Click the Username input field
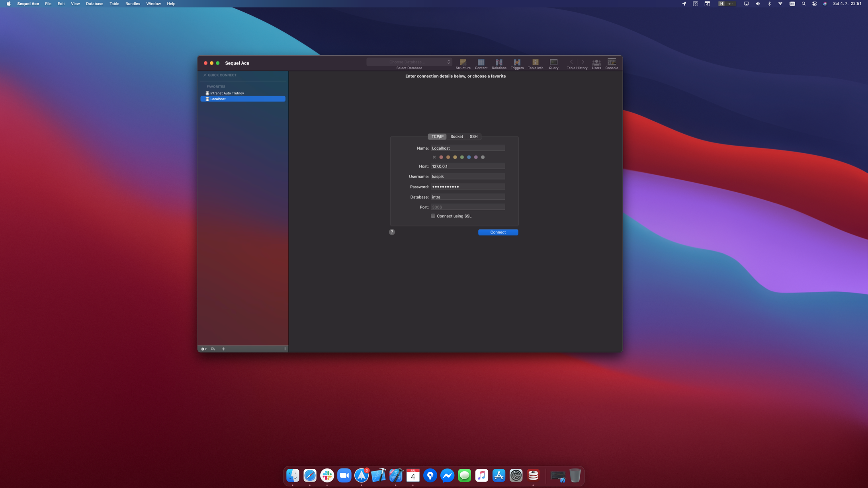Screen dimensions: 868x488 (x=468, y=176)
